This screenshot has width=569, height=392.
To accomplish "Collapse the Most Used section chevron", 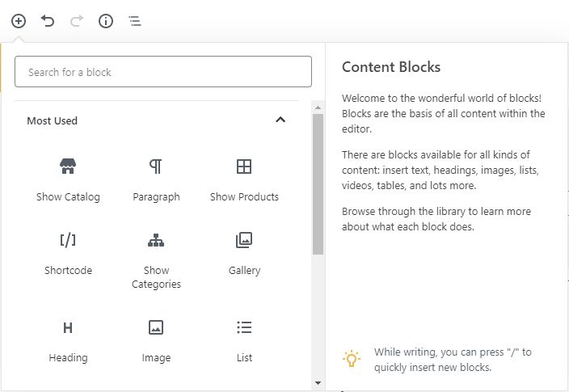I will [x=280, y=120].
